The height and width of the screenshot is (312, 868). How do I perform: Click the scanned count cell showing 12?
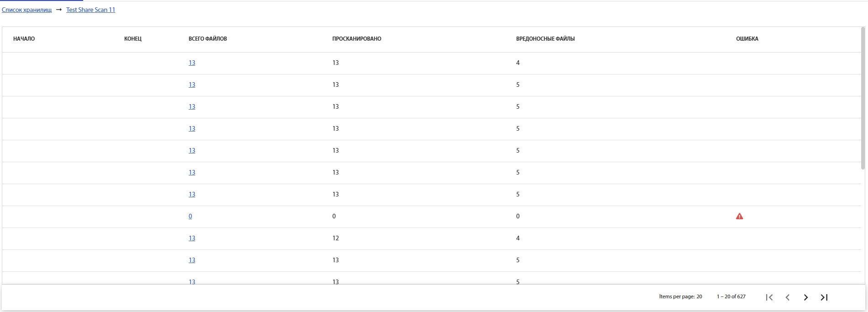(335, 238)
